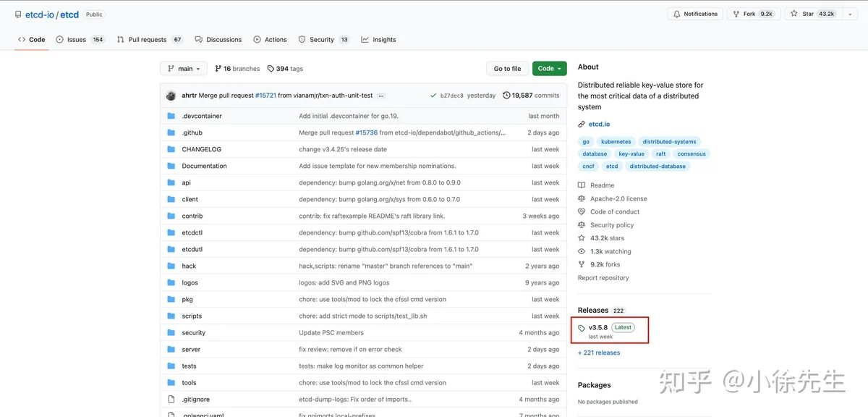Open the etcd.io website link

click(600, 125)
